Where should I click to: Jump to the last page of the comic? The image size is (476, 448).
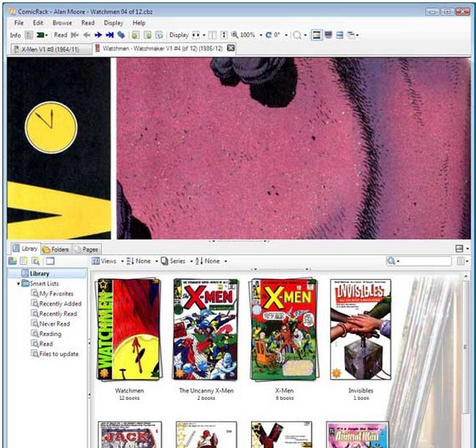pos(110,35)
